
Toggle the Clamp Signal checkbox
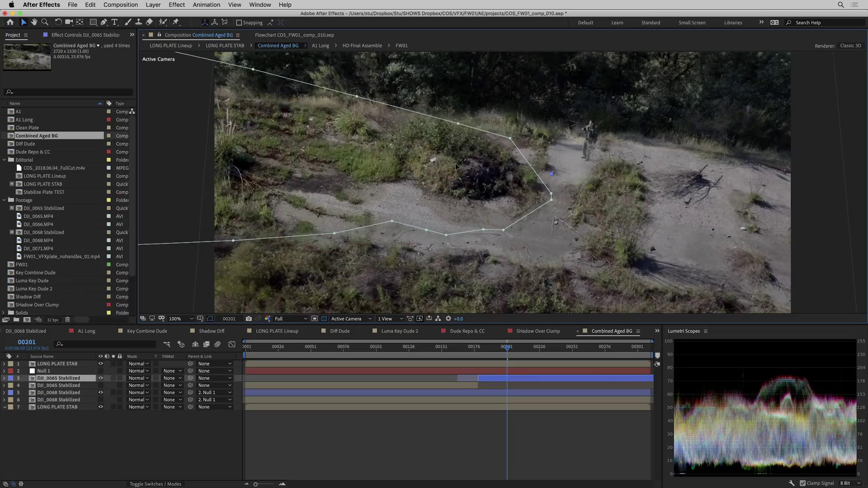tap(802, 483)
